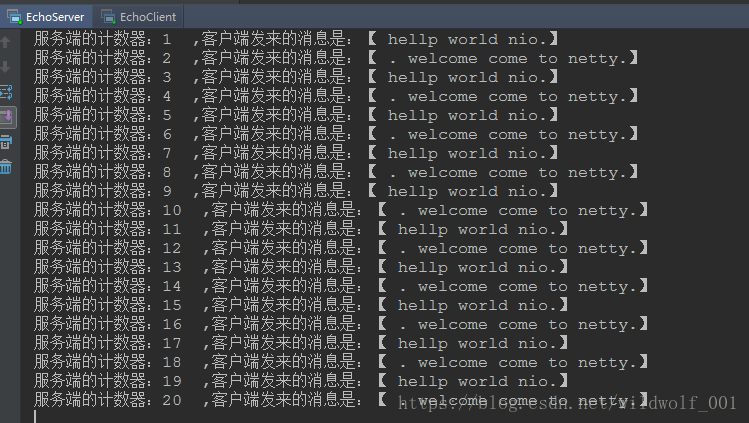Place cursor on counter 5 line

296,115
